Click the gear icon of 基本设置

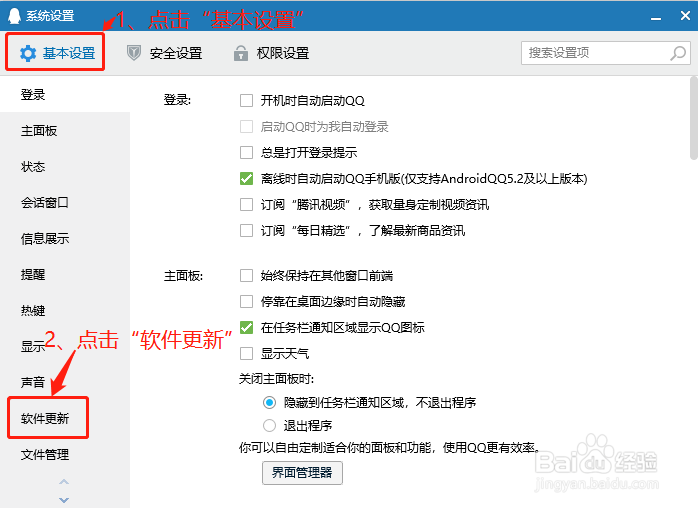click(28, 53)
